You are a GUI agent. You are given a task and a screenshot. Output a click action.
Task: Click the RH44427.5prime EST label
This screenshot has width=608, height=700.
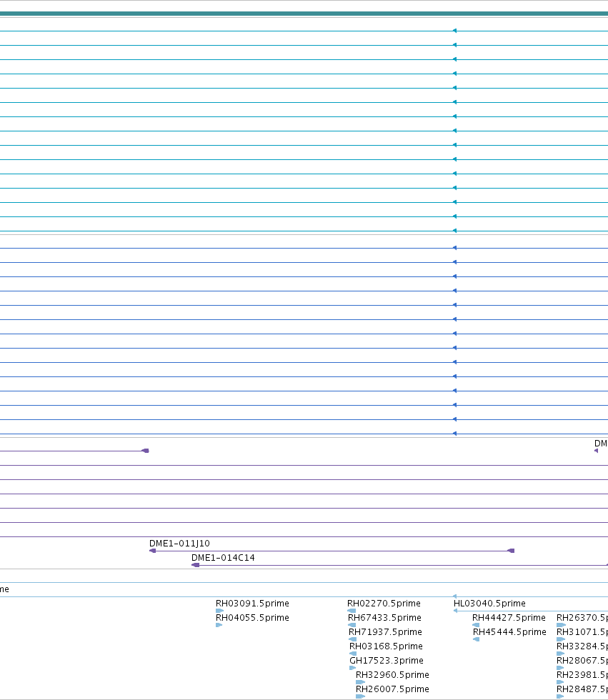click(509, 617)
